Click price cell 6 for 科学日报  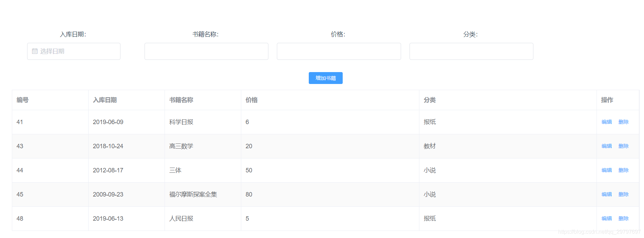[330, 122]
